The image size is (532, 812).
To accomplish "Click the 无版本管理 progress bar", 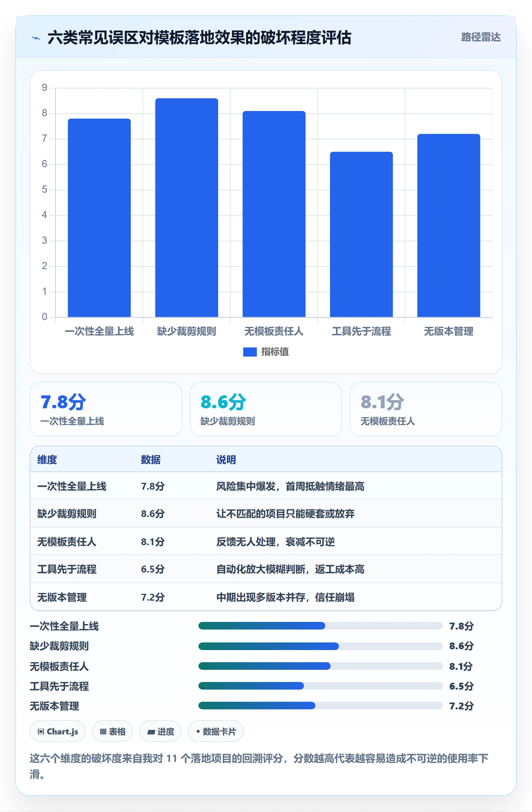I will 321,706.
